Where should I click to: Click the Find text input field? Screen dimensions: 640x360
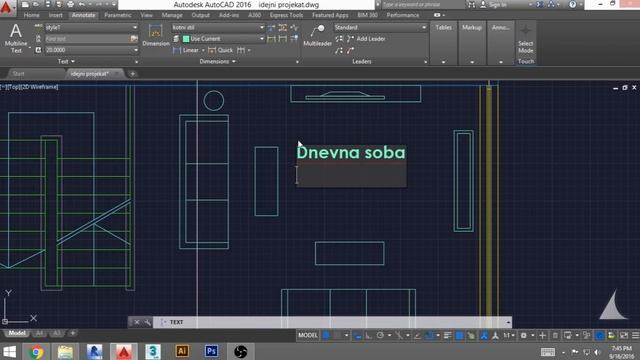[x=87, y=39]
